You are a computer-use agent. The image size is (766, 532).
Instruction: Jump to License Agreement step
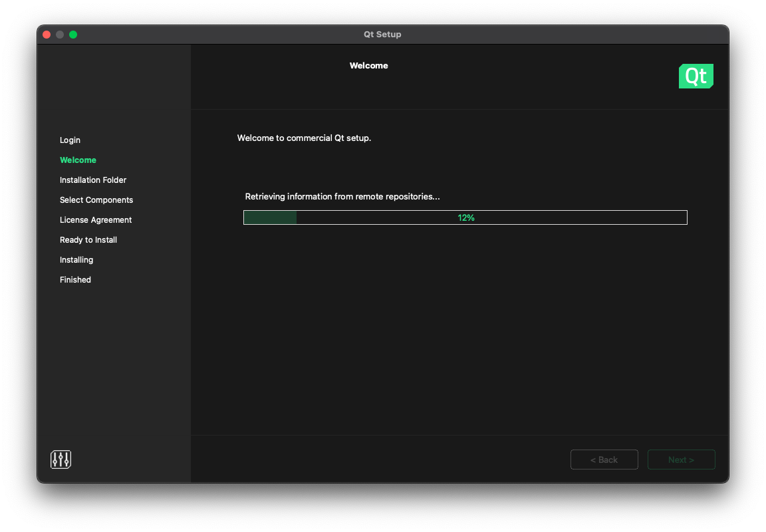point(96,220)
